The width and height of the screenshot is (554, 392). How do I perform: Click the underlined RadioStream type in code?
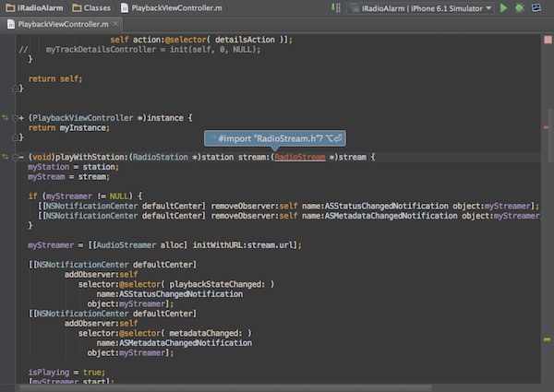300,158
